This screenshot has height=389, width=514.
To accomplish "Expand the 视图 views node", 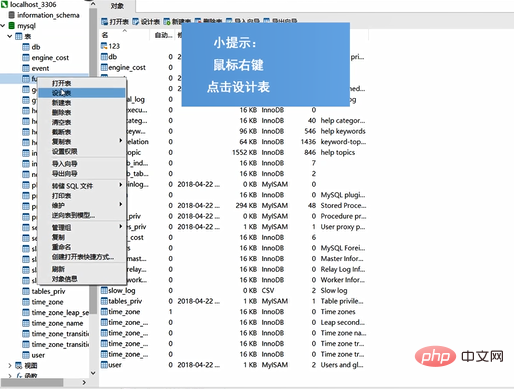I will [x=10, y=366].
